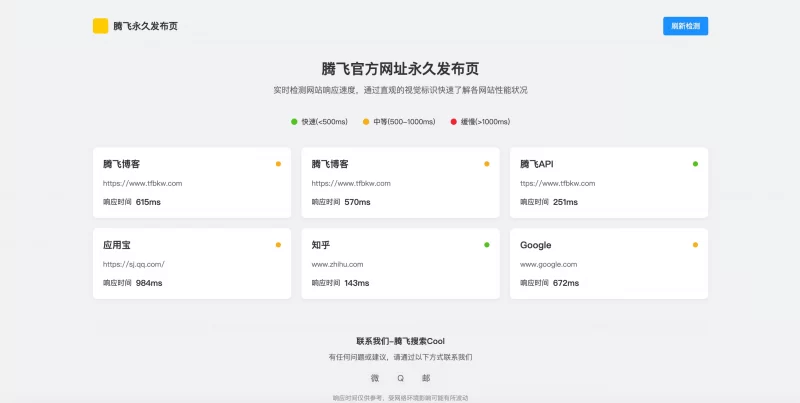Click the yellow logo square in header
Viewport: 800px width, 403px height.
pos(101,26)
